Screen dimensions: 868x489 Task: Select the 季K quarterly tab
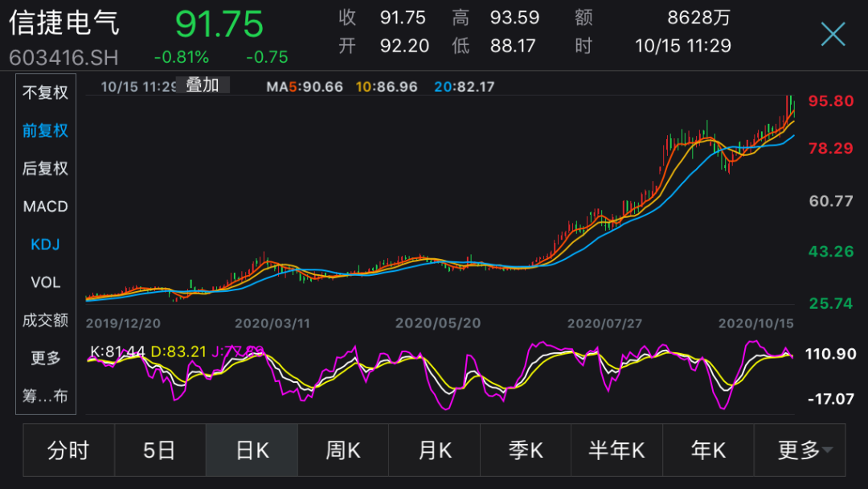pos(526,450)
